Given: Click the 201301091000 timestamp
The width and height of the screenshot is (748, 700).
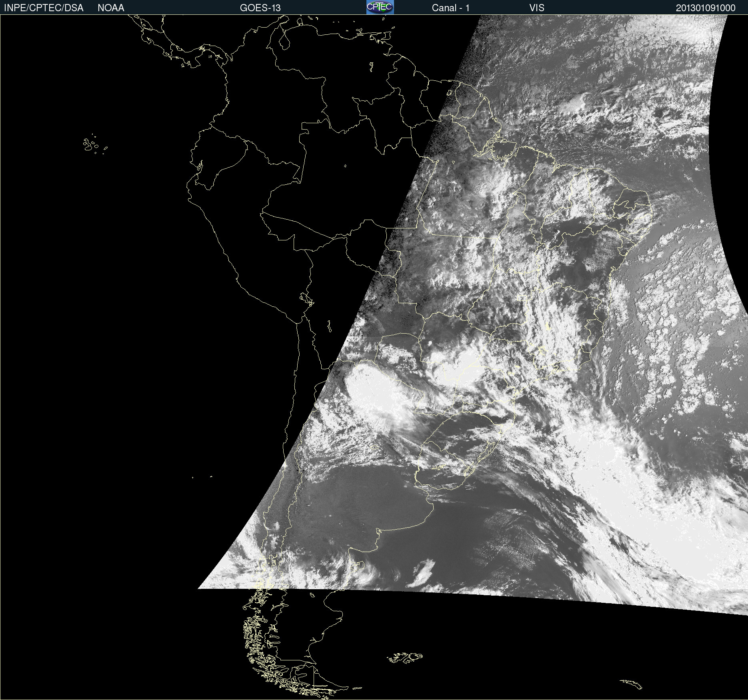Looking at the screenshot, I should tap(706, 8).
